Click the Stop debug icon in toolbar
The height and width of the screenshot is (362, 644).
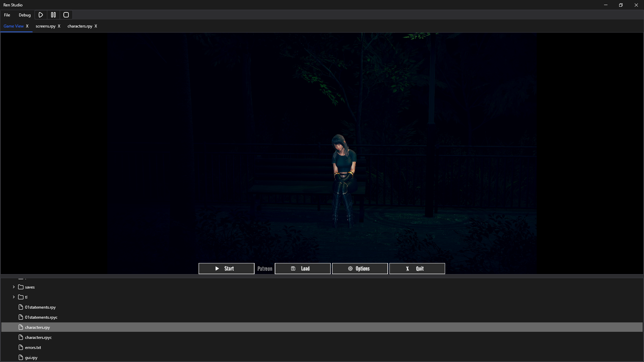click(x=66, y=15)
